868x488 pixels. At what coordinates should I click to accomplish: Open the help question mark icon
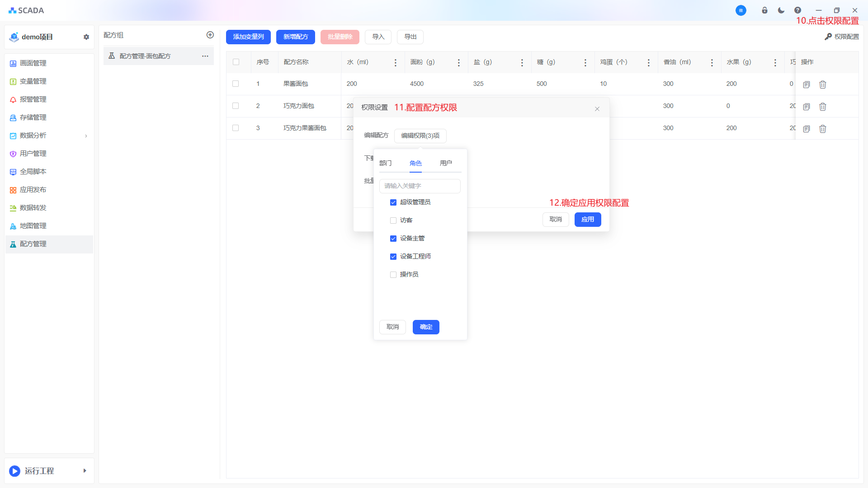pyautogui.click(x=798, y=10)
